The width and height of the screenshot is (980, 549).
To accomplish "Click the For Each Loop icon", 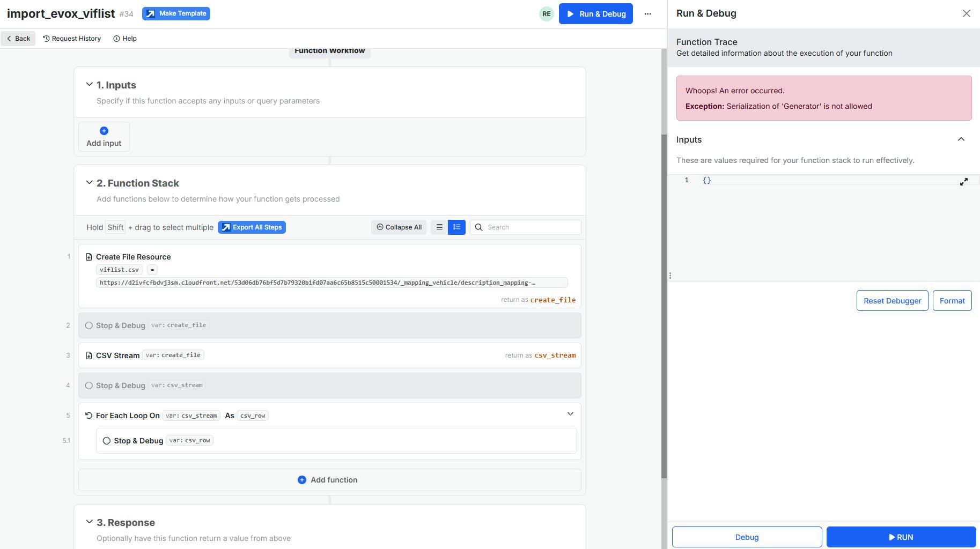I will click(x=89, y=416).
